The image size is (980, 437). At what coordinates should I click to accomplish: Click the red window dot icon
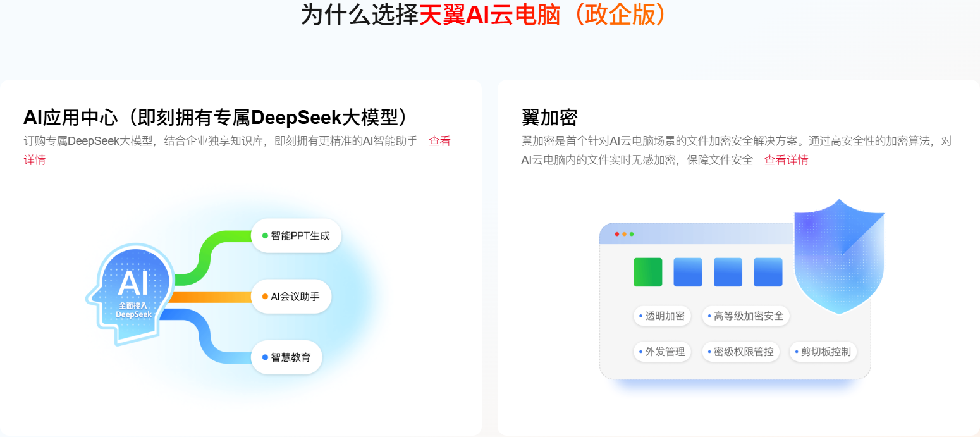coord(617,234)
